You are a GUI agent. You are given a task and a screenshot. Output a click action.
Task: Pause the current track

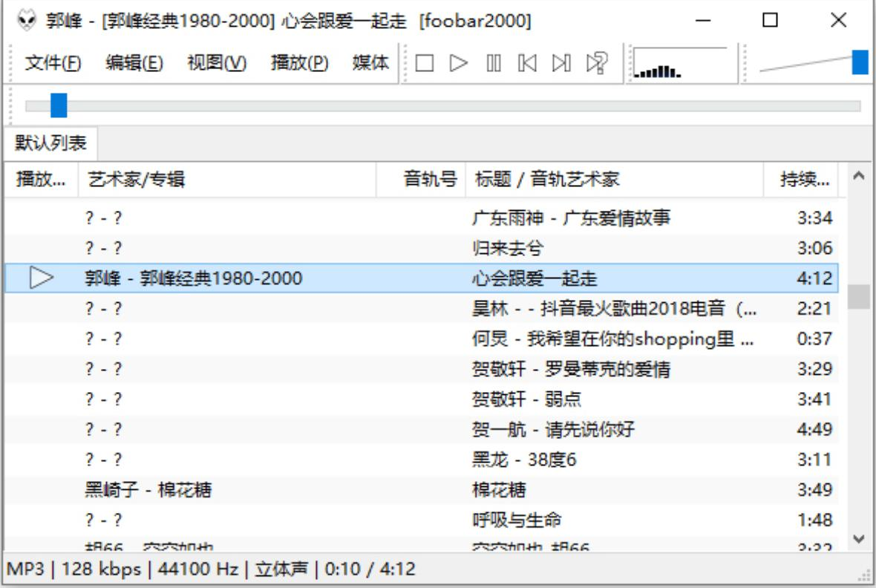(494, 62)
